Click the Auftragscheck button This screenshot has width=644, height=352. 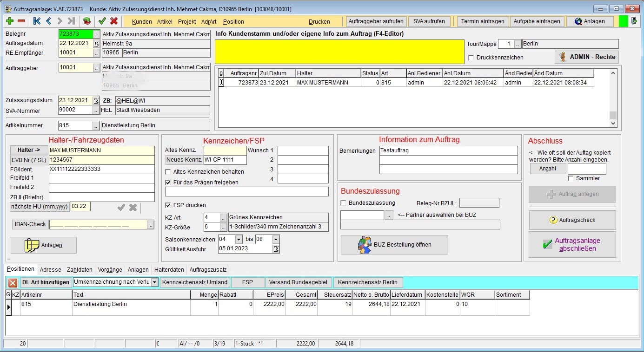pyautogui.click(x=572, y=220)
